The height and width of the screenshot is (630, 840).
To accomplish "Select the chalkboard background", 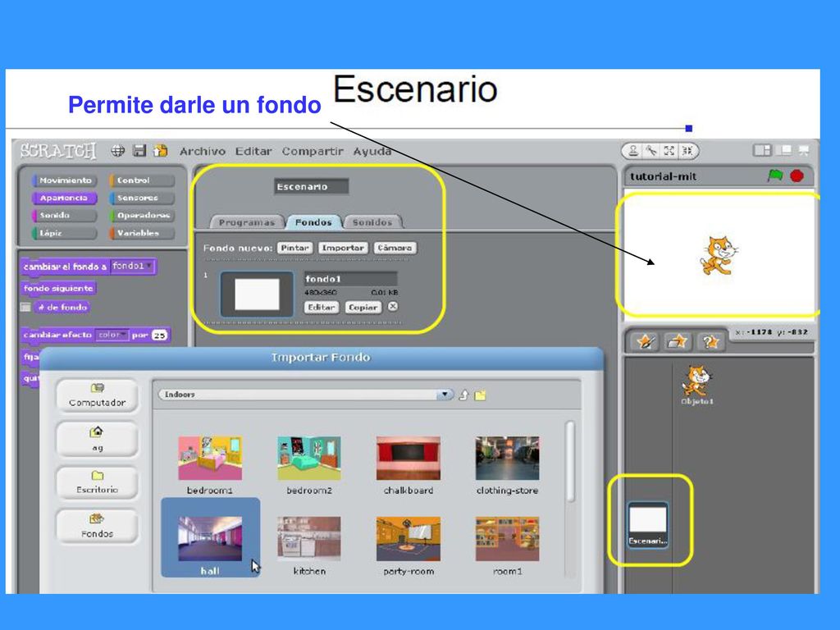I will click(409, 465).
